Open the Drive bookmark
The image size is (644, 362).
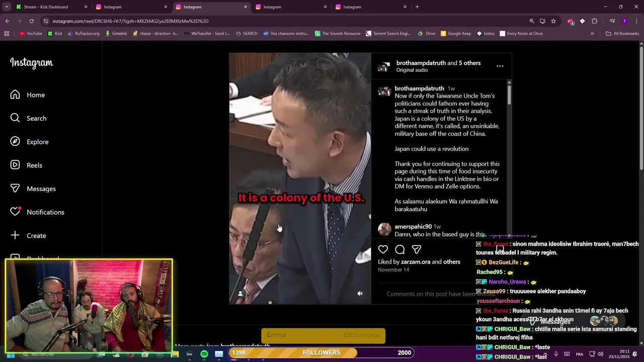(427, 34)
